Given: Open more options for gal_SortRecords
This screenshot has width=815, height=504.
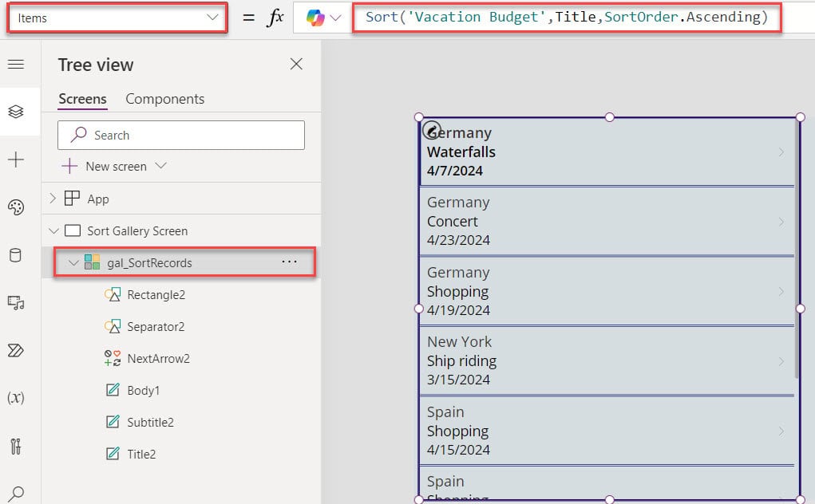Looking at the screenshot, I should point(289,262).
